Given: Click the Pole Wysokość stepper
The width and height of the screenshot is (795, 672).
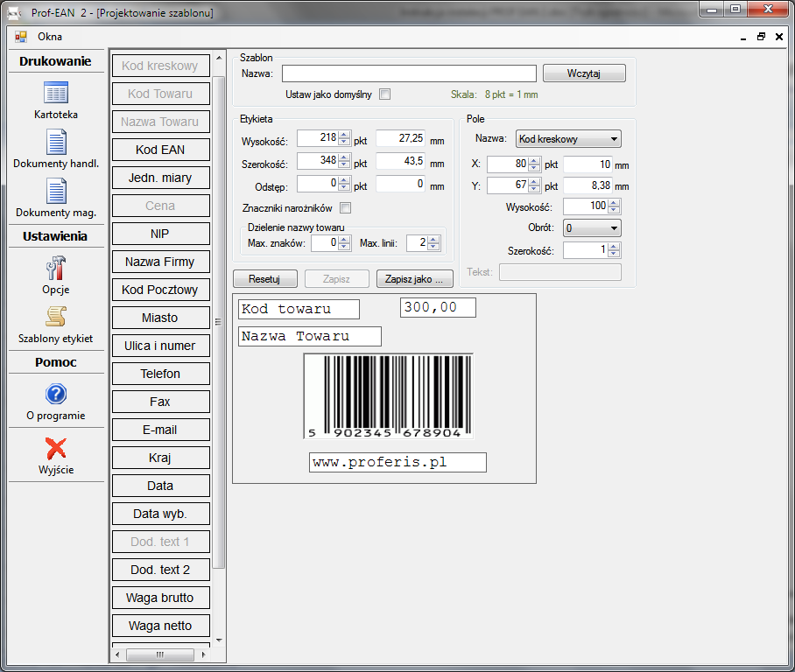Looking at the screenshot, I should tap(614, 206).
